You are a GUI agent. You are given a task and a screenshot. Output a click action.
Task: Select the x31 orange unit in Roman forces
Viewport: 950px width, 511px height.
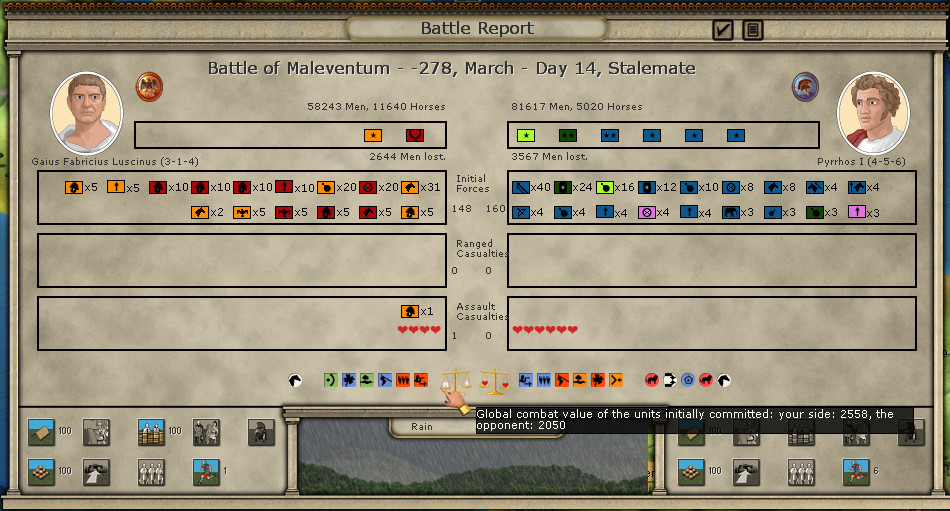coord(410,187)
